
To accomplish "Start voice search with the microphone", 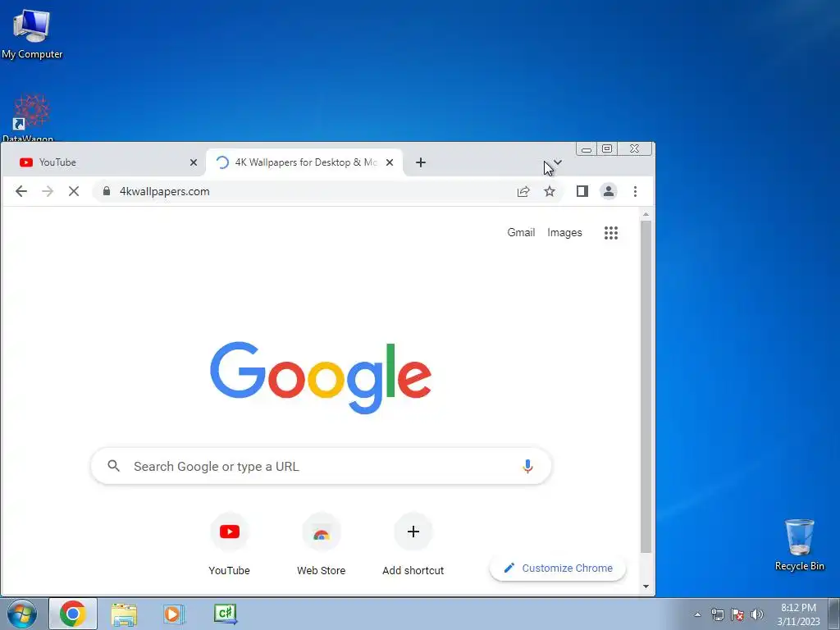I will point(527,467).
